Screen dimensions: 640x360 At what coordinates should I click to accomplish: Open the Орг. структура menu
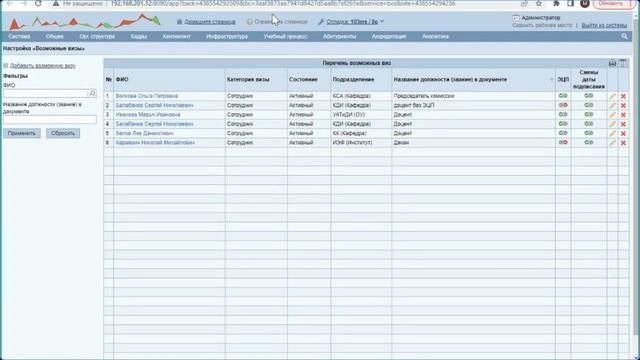[x=97, y=36]
